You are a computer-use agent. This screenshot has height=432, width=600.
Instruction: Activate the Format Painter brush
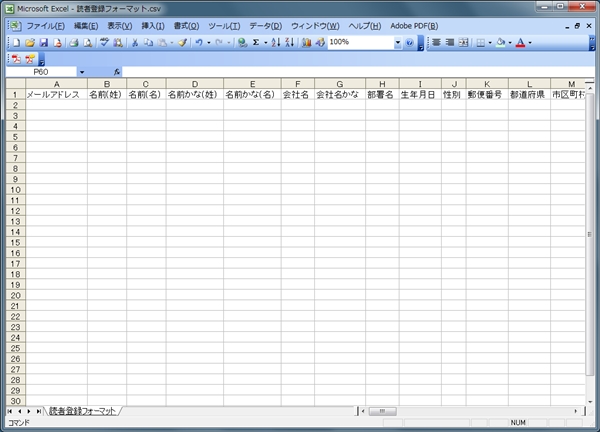(x=183, y=42)
